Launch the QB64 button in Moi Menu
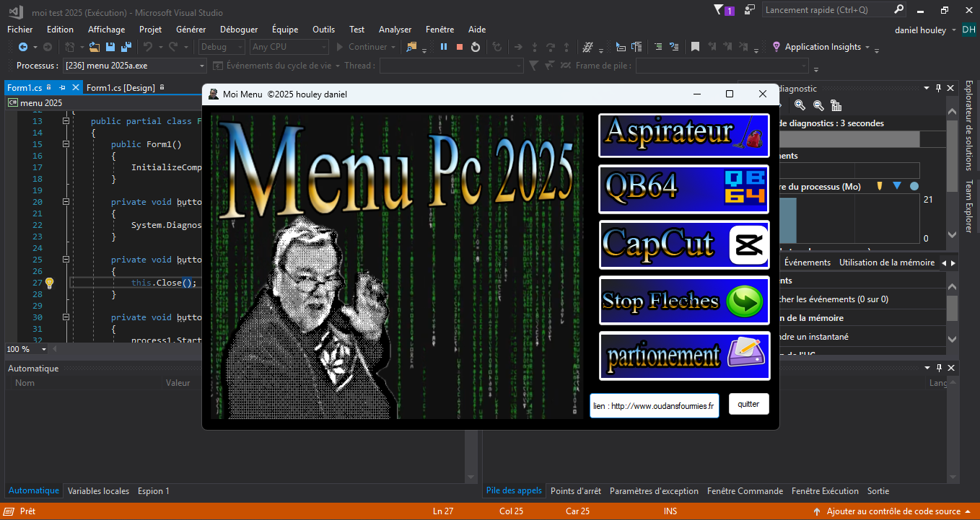The height and width of the screenshot is (520, 980). click(683, 189)
